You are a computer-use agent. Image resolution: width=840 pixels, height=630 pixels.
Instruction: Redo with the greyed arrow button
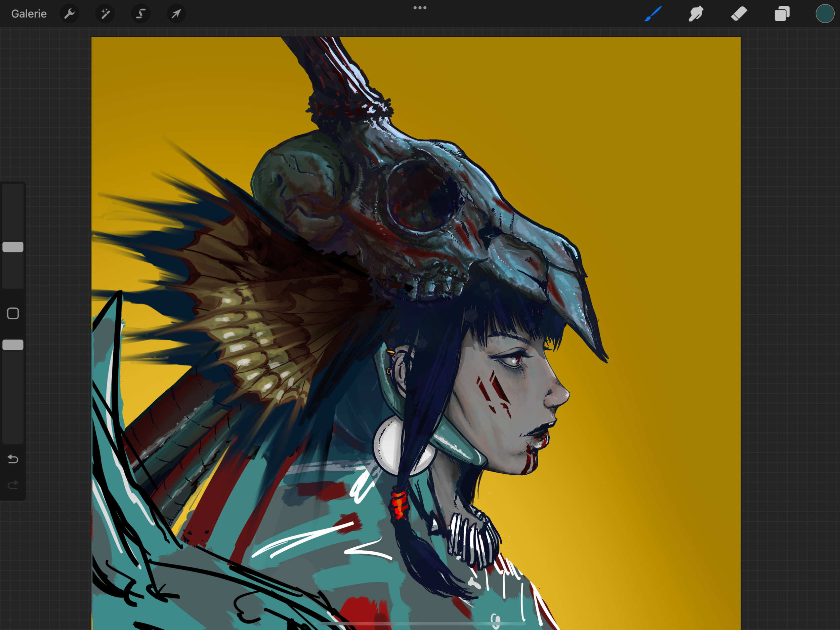[13, 485]
